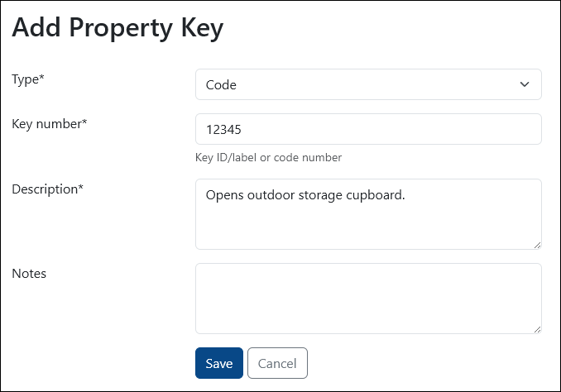This screenshot has width=561, height=392.
Task: Click the Key number* label
Action: (x=50, y=124)
